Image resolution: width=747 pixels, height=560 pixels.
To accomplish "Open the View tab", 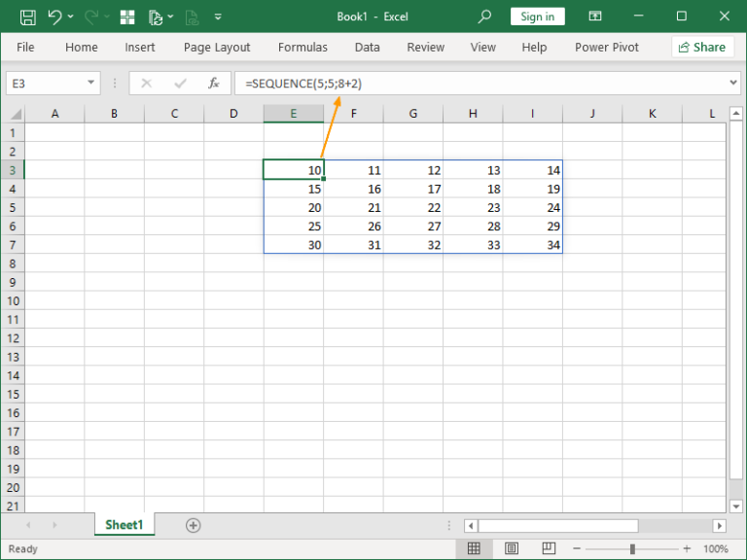I will (483, 47).
